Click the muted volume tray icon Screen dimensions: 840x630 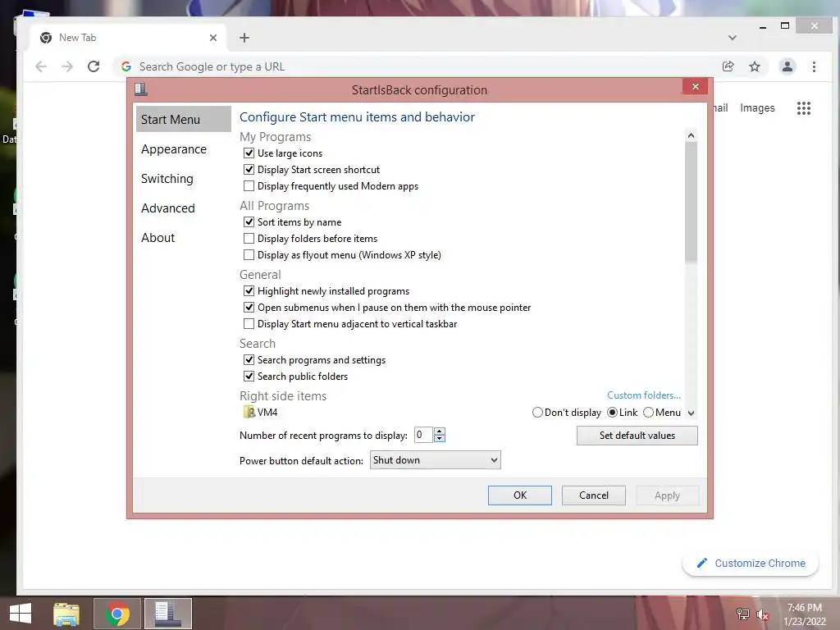pos(763,614)
